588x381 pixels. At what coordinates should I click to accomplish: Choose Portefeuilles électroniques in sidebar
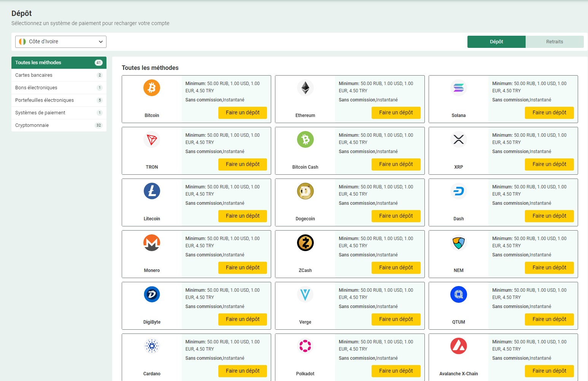[x=44, y=100]
